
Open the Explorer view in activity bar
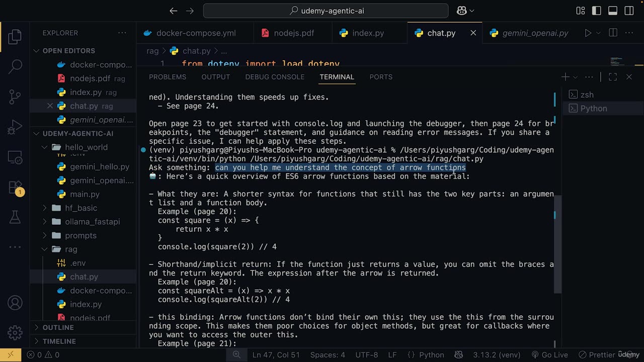point(15,37)
